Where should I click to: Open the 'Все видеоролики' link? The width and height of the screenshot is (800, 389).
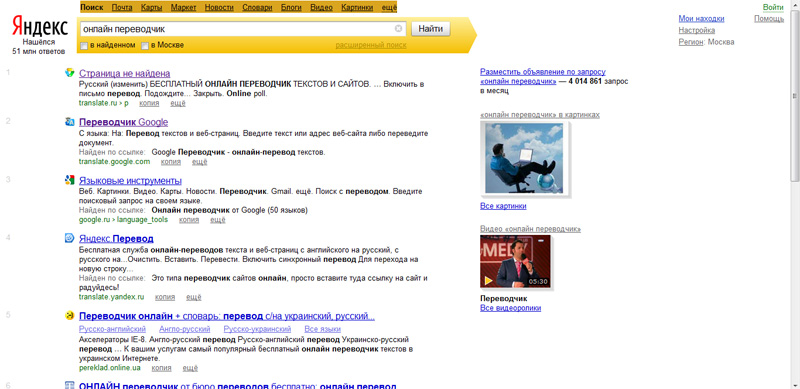(510, 308)
